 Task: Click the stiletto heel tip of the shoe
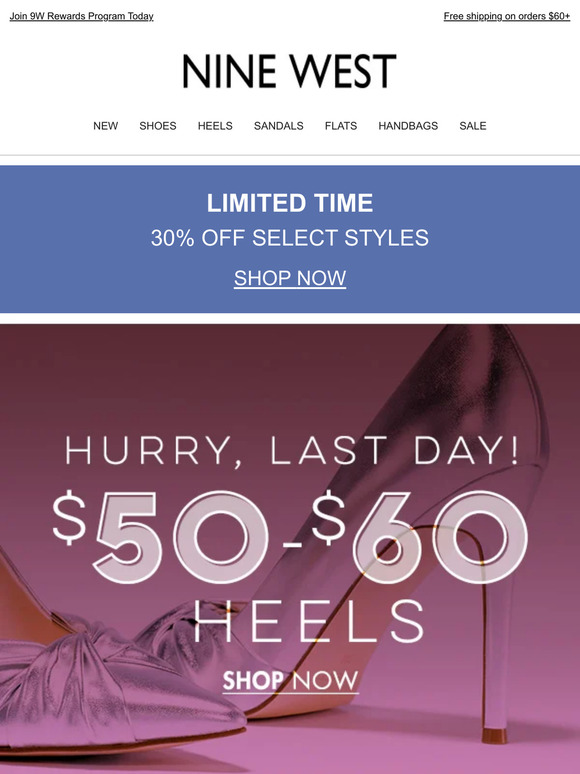click(x=495, y=735)
